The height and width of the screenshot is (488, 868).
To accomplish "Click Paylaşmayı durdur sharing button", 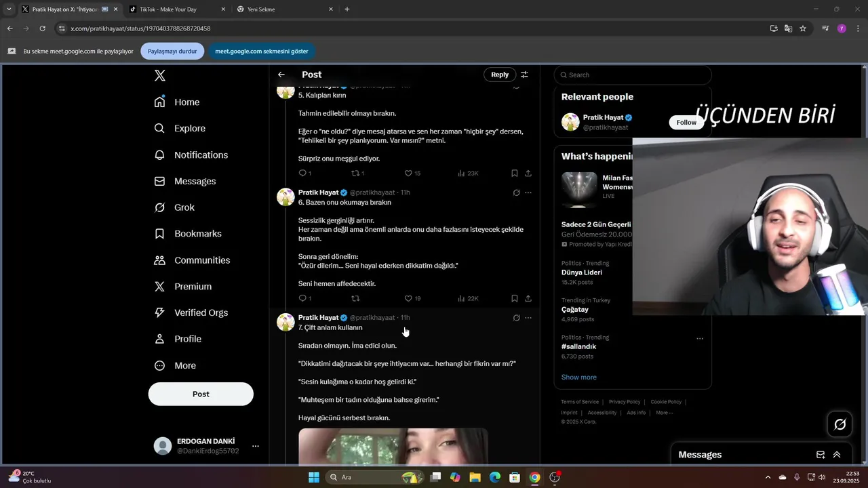I will coord(172,51).
